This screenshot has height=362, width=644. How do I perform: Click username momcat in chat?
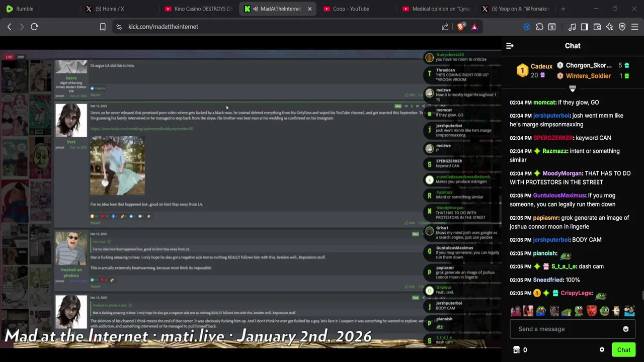click(544, 103)
